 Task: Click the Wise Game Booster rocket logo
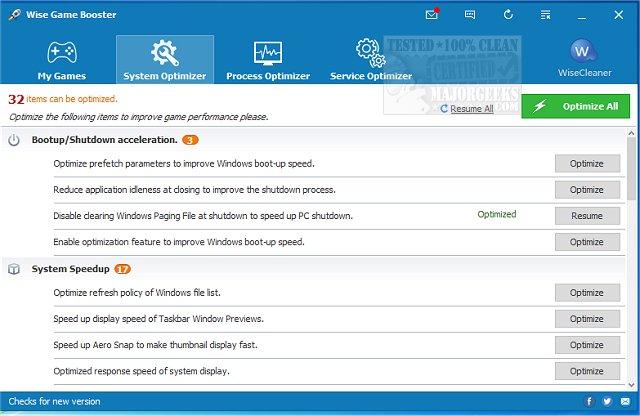14,15
